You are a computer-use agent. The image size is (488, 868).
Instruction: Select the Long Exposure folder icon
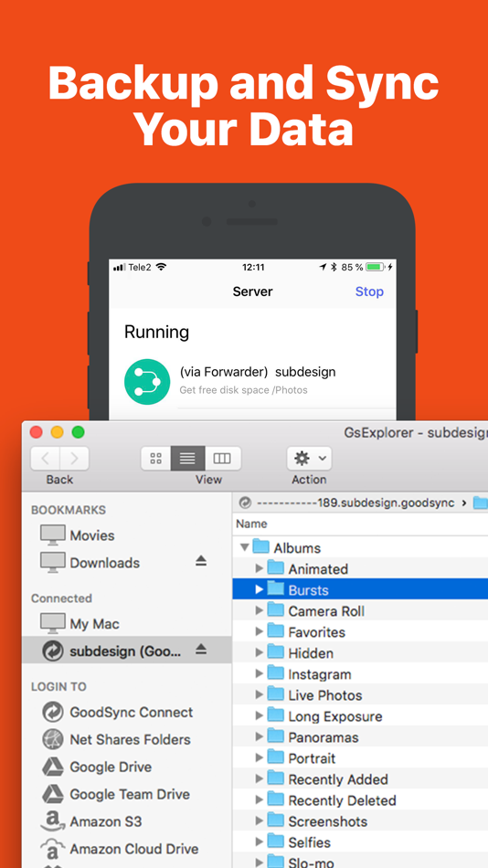(275, 715)
